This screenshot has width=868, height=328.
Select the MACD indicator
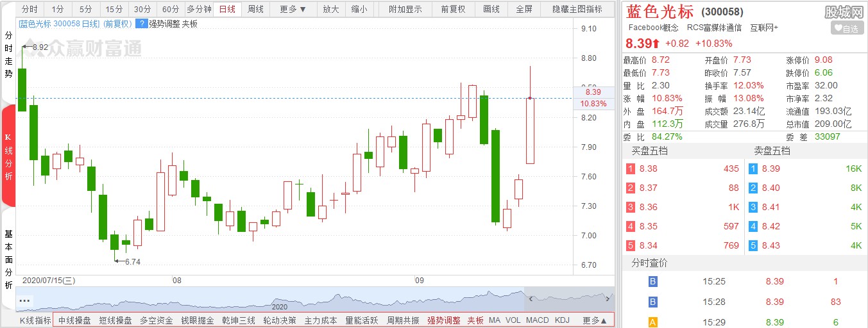(x=538, y=320)
